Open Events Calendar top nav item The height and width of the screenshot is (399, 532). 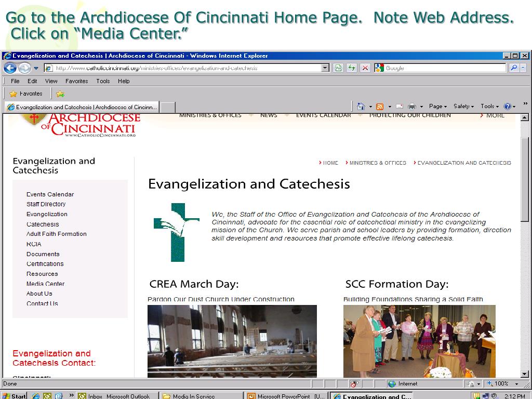(323, 116)
